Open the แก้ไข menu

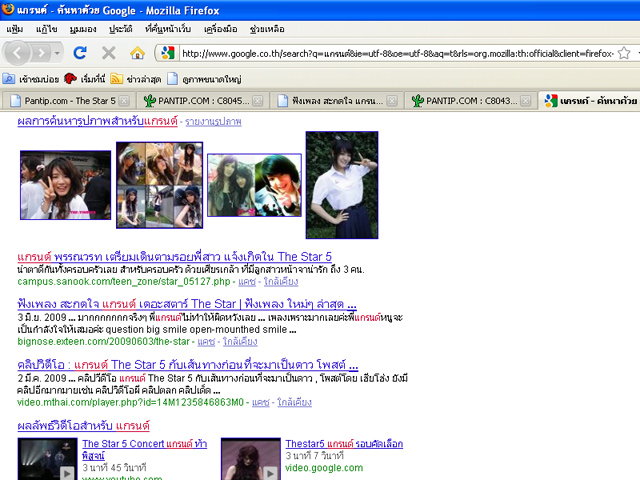coord(46,29)
